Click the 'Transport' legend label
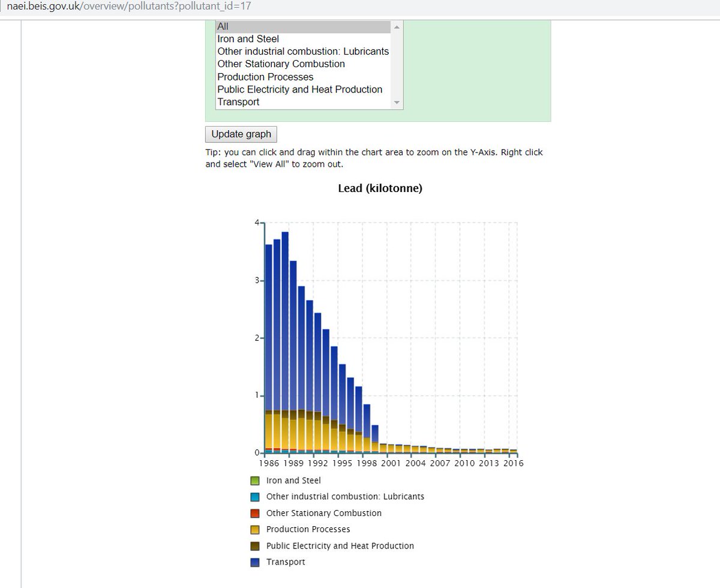 point(286,562)
